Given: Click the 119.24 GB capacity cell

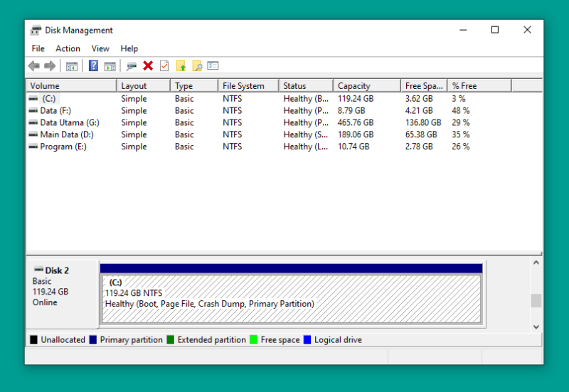Looking at the screenshot, I should pyautogui.click(x=356, y=98).
